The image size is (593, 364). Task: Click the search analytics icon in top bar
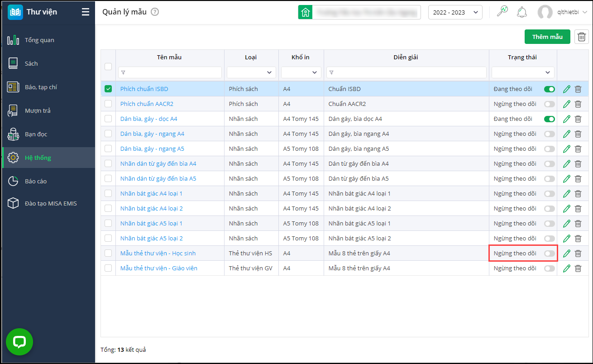click(x=502, y=12)
